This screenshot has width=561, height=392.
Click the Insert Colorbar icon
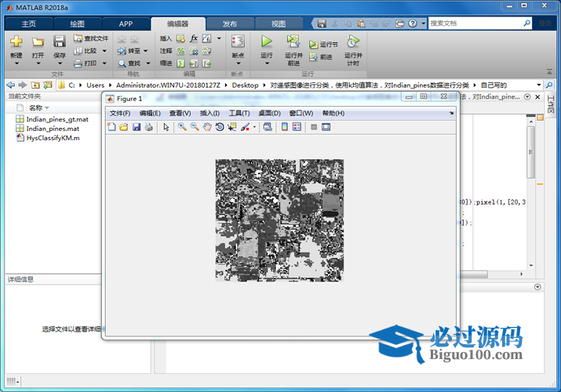pyautogui.click(x=285, y=127)
